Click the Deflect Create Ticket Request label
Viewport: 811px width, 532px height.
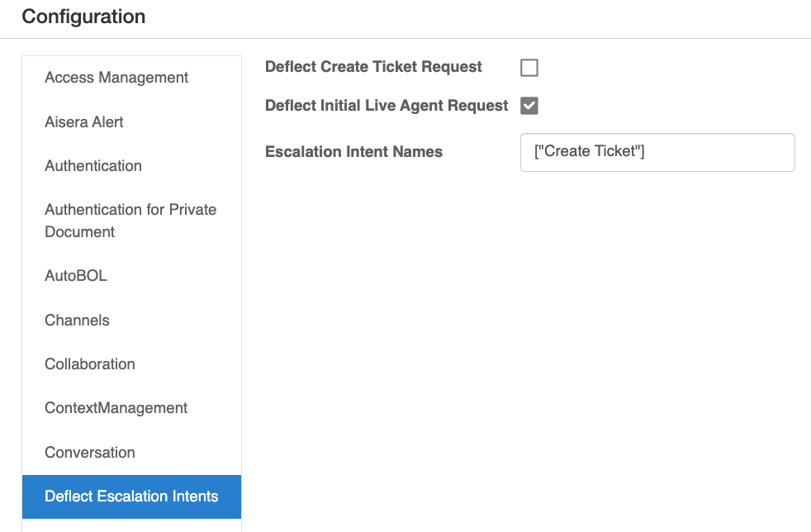pos(373,67)
